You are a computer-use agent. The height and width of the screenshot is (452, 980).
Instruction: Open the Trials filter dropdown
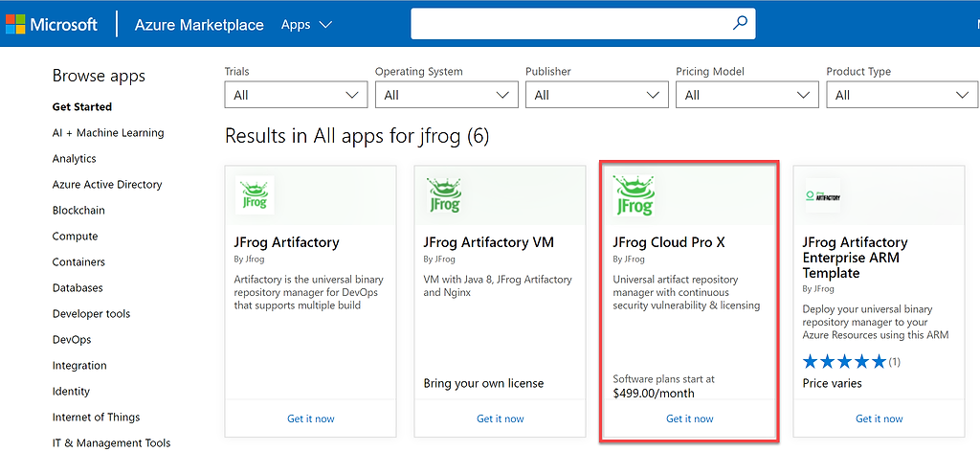click(296, 95)
